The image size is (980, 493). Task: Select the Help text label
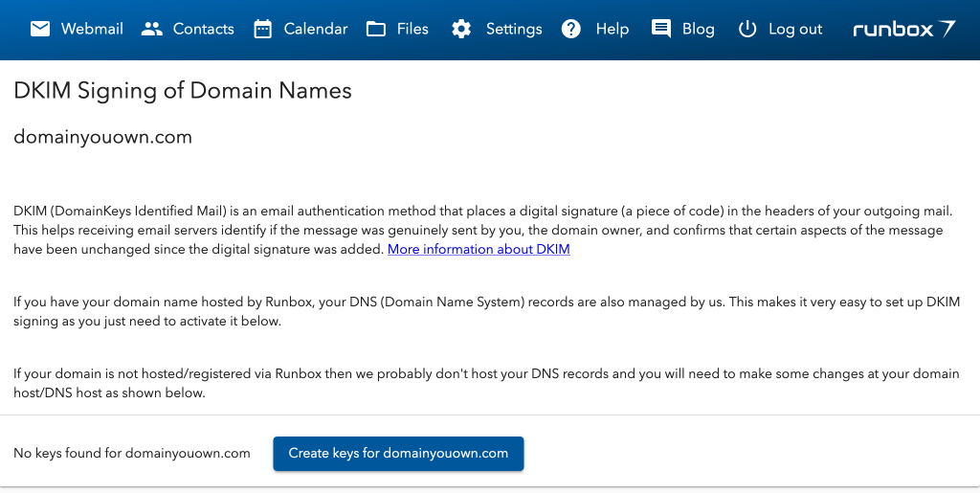[612, 29]
